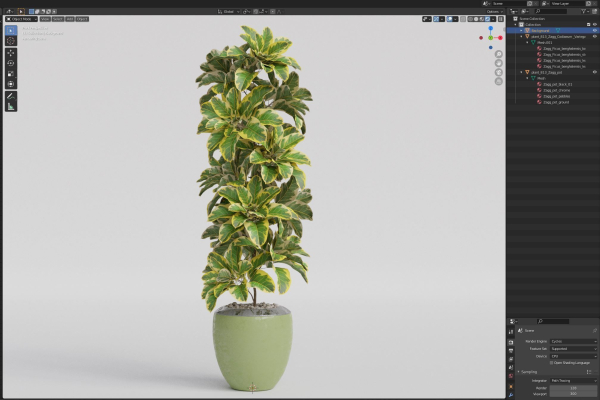
Task: Select the Select Box tool
Action: pos(11,30)
